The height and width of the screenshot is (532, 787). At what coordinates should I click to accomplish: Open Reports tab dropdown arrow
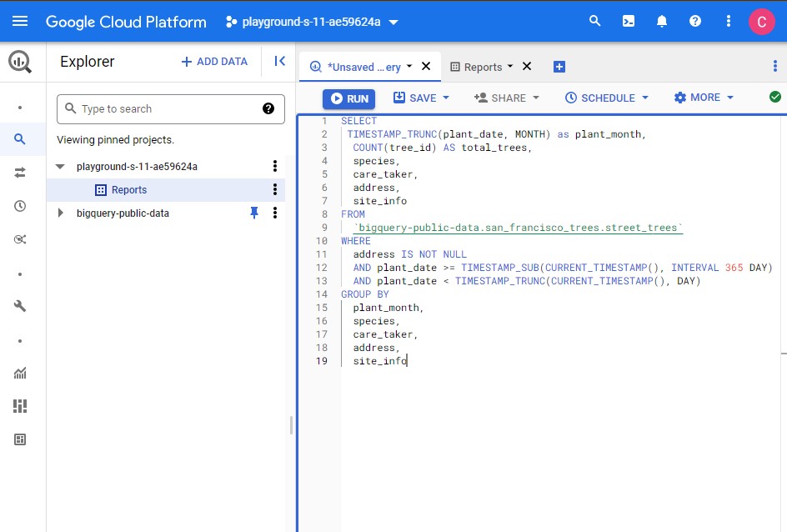click(x=510, y=66)
